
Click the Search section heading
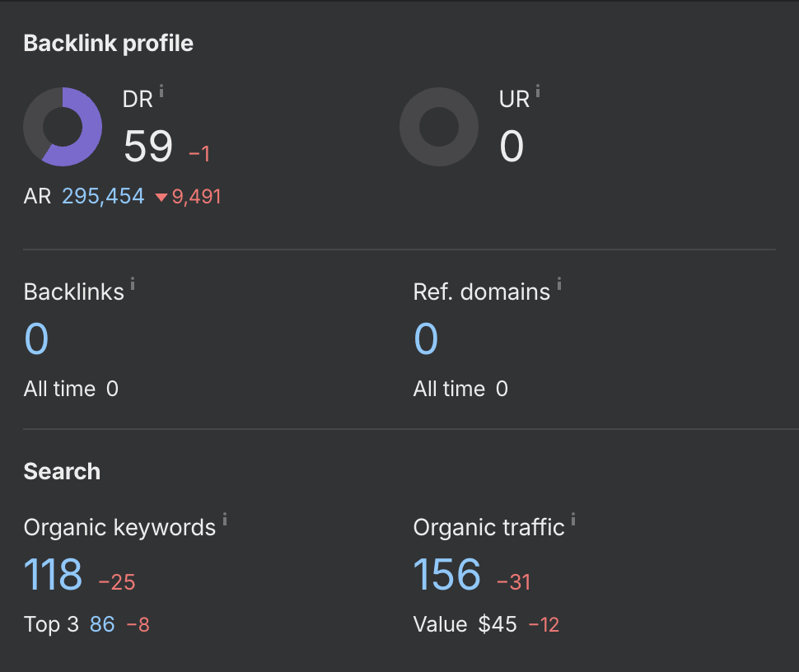click(62, 471)
